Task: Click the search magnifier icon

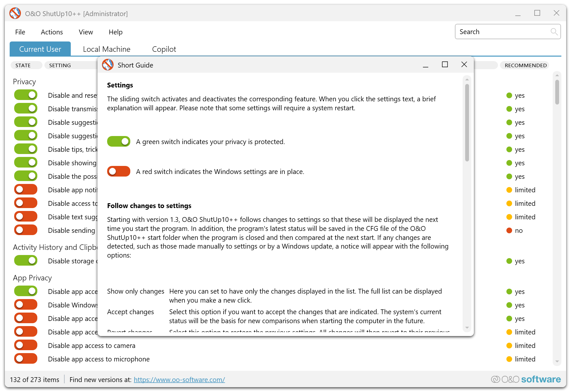Action: (554, 32)
